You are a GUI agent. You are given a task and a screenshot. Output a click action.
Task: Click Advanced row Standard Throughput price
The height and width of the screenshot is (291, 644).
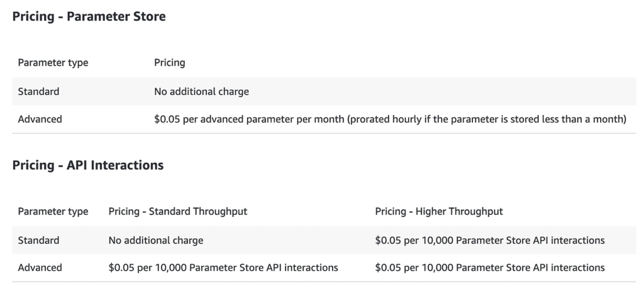223,268
